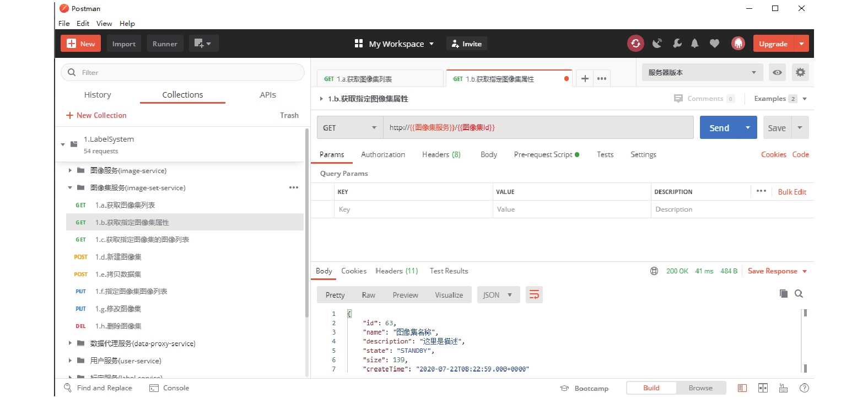Open the GET method dropdown
The height and width of the screenshot is (398, 868).
(350, 127)
